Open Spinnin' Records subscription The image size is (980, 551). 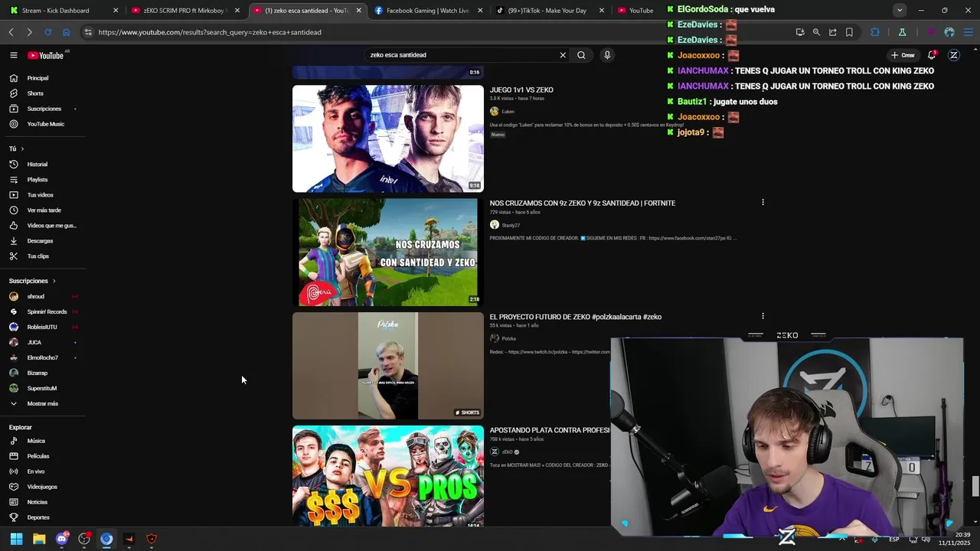tap(43, 311)
